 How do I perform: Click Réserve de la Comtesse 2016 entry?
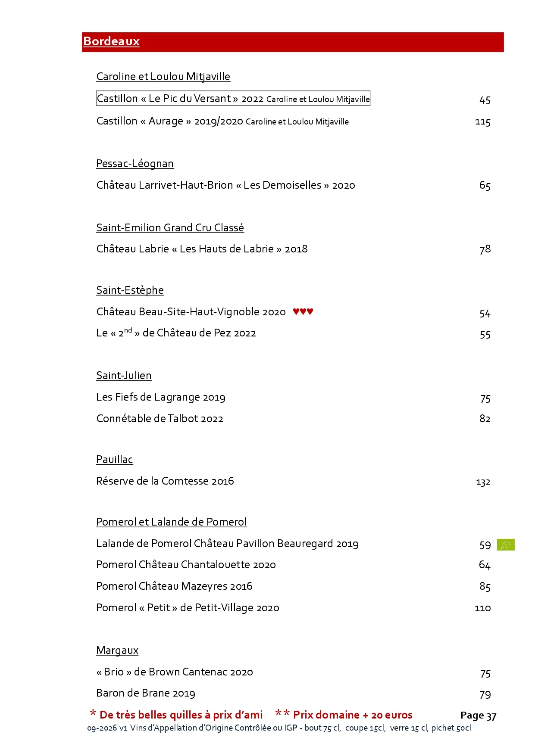tap(165, 481)
